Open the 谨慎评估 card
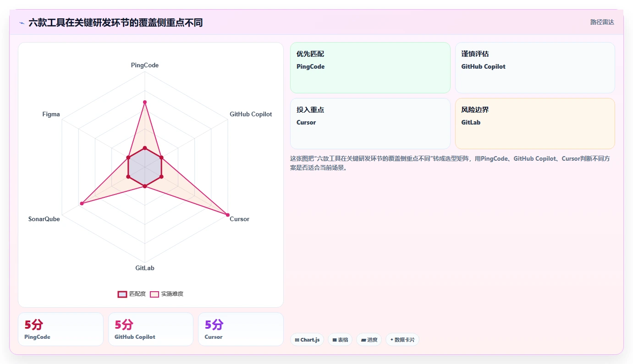Screen dimensions: 633x364 click(x=535, y=68)
